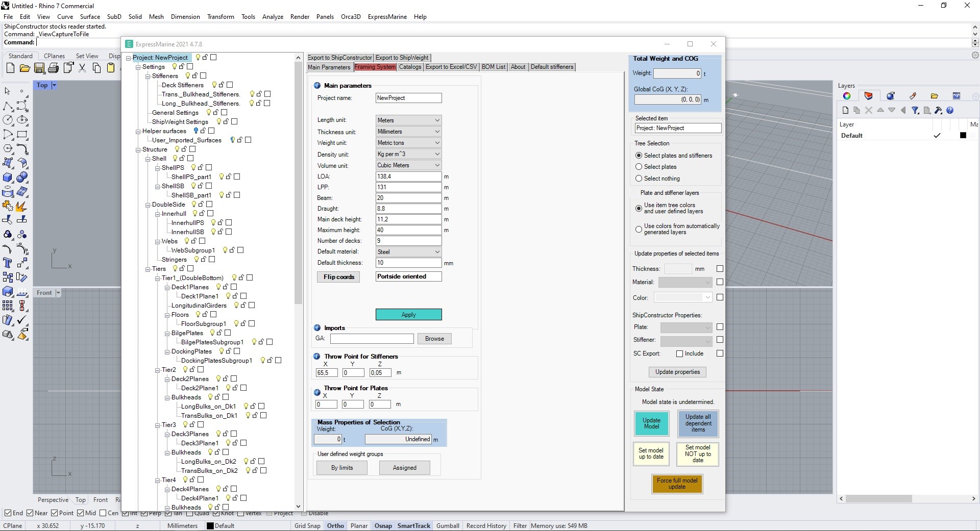The image size is (980, 531).
Task: Select the Ellipse tool in left sidebar
Action: (x=22, y=120)
